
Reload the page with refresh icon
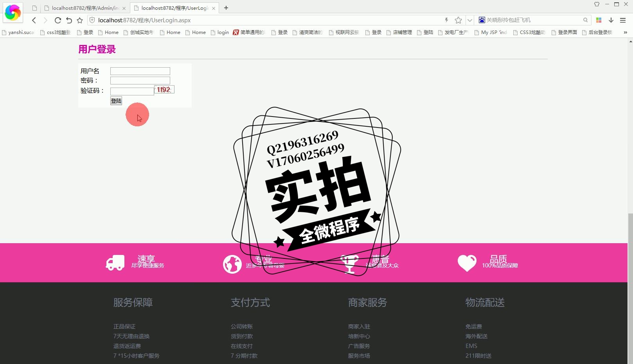pos(58,20)
